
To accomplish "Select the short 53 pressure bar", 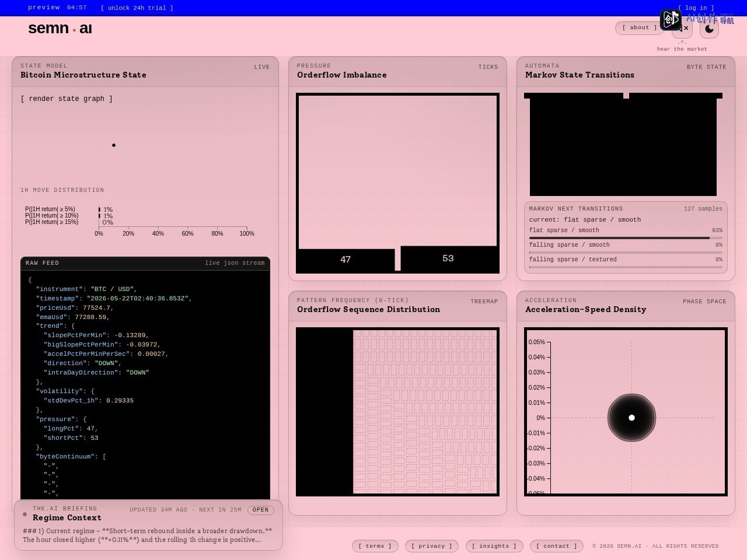I will coord(448,258).
